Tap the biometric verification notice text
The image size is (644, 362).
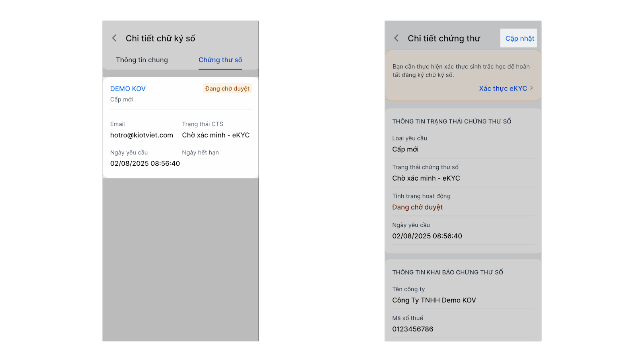point(461,71)
